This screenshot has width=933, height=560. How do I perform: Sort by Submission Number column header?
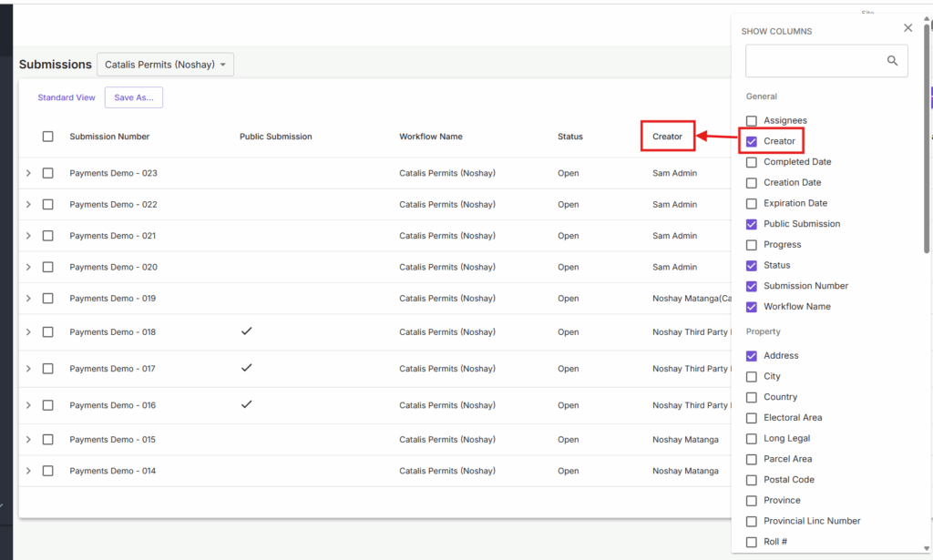pyautogui.click(x=109, y=137)
